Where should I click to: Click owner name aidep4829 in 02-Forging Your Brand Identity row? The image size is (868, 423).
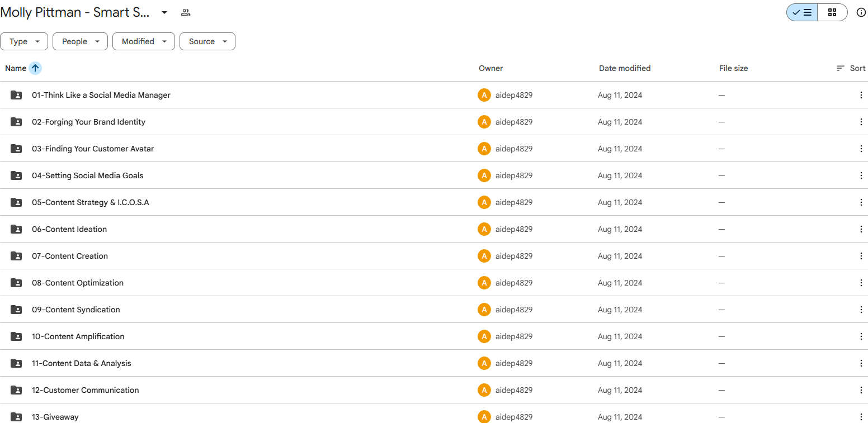514,122
